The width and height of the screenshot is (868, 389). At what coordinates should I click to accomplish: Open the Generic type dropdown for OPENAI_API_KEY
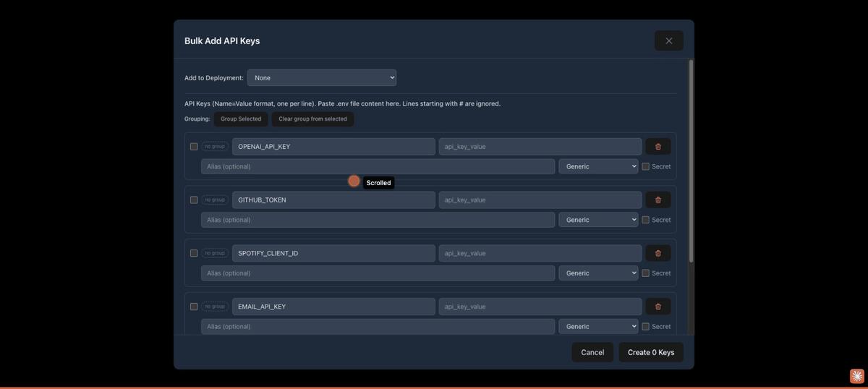(598, 166)
